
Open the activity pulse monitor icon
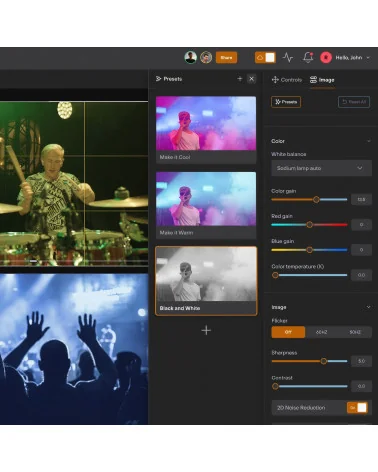click(288, 57)
